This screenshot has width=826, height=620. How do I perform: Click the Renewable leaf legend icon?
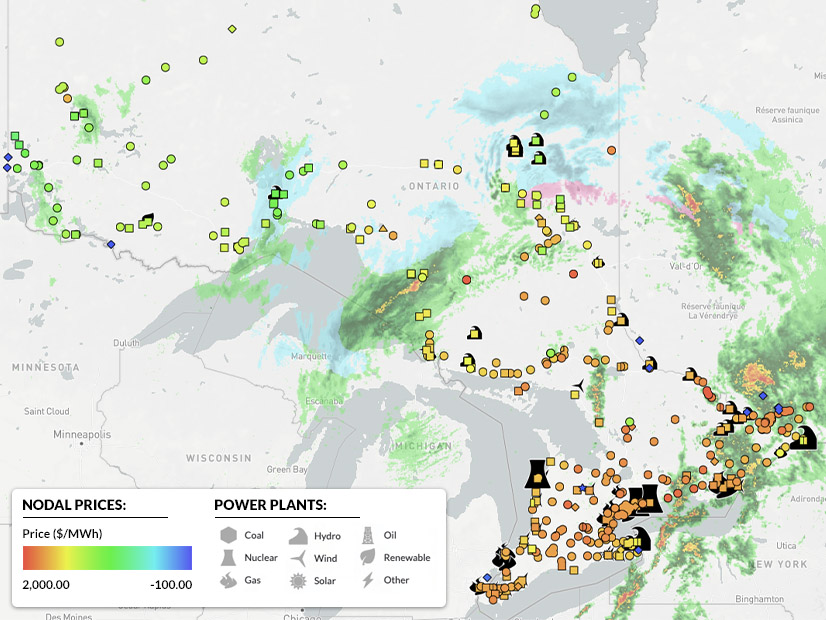click(368, 558)
